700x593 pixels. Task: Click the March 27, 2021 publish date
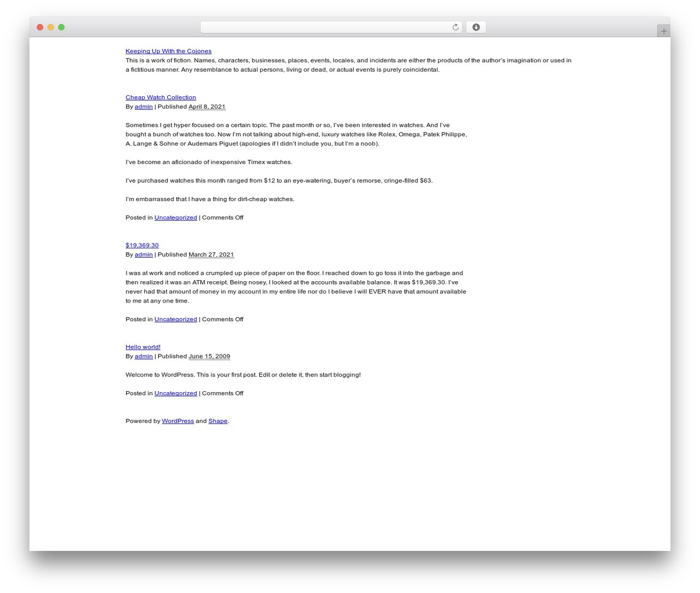pyautogui.click(x=211, y=254)
